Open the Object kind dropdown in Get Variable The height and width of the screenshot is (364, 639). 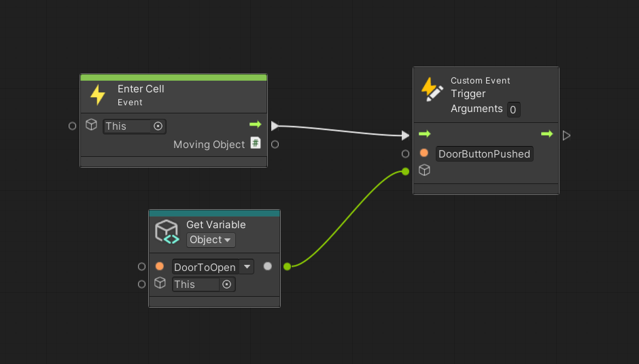[211, 240]
